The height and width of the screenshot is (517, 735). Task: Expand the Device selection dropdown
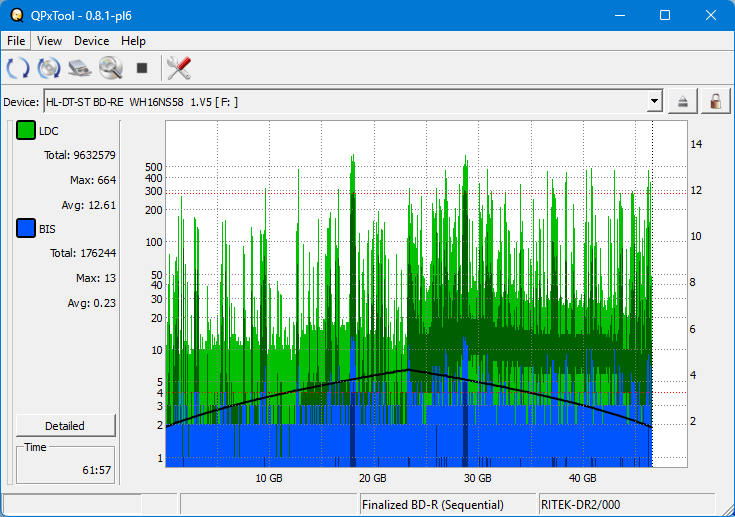[x=655, y=101]
